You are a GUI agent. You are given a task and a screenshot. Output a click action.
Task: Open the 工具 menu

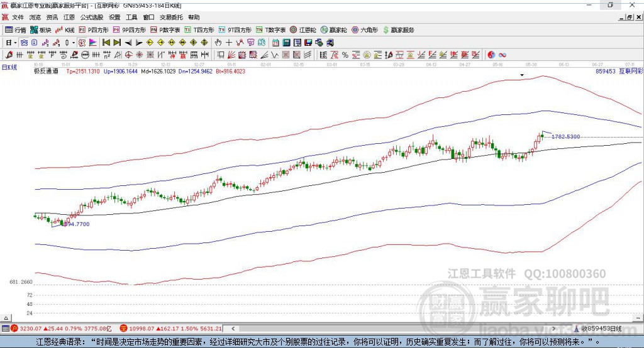(131, 17)
